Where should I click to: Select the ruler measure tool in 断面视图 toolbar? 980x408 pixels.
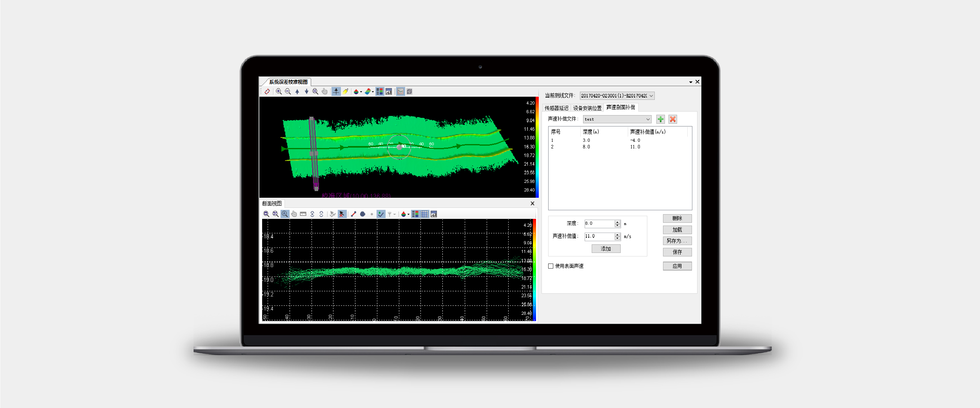point(303,214)
